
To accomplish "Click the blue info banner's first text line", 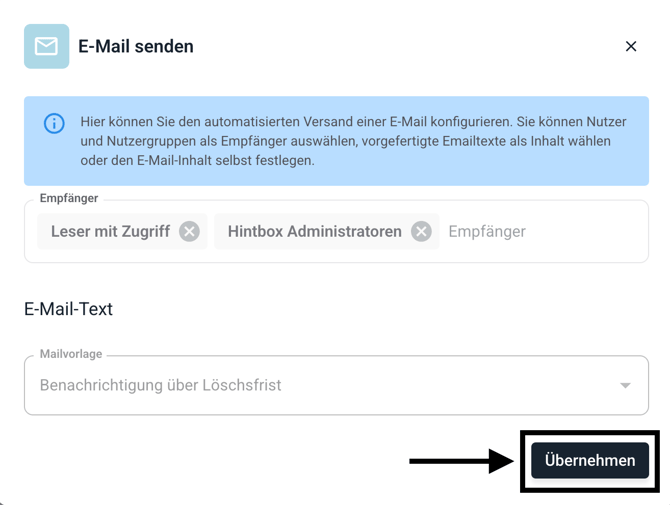I will 353,122.
